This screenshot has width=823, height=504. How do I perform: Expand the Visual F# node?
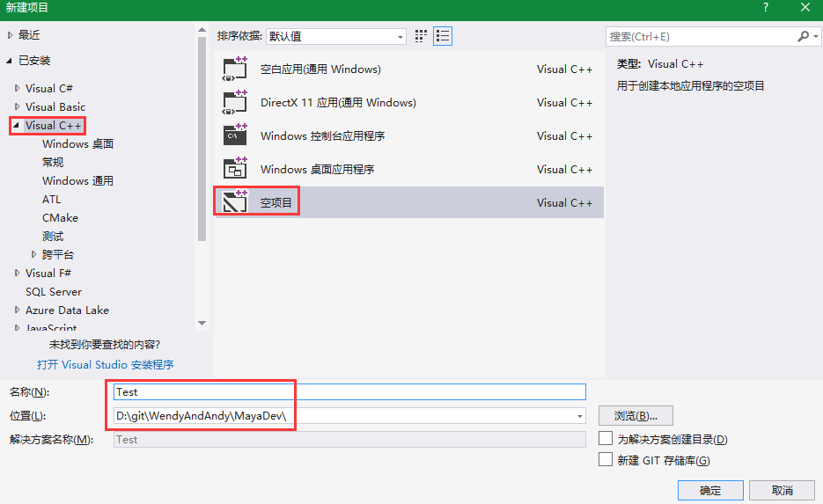click(x=18, y=273)
